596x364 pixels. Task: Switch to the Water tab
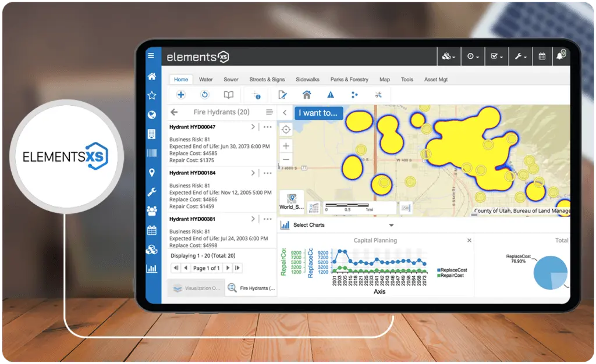coord(205,79)
